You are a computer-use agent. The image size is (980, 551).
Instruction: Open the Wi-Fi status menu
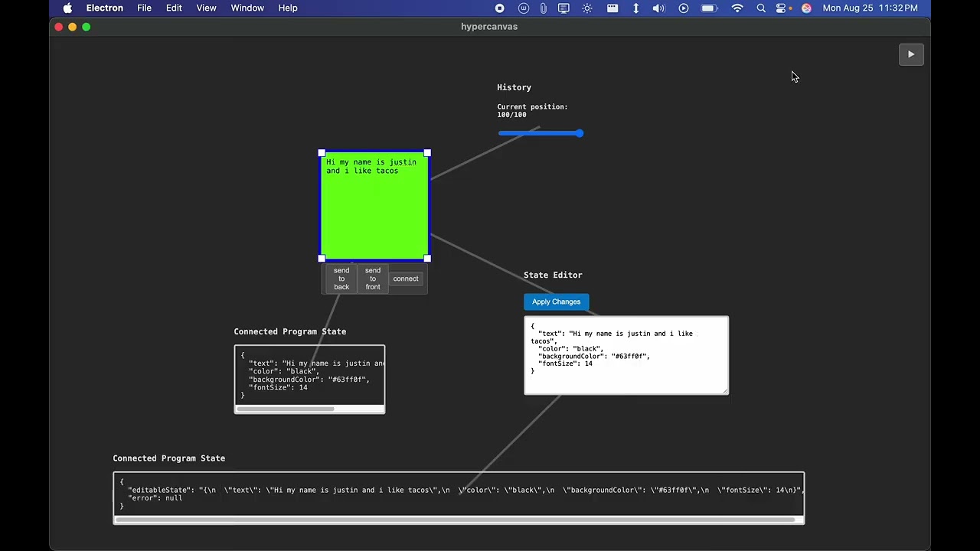pyautogui.click(x=737, y=8)
